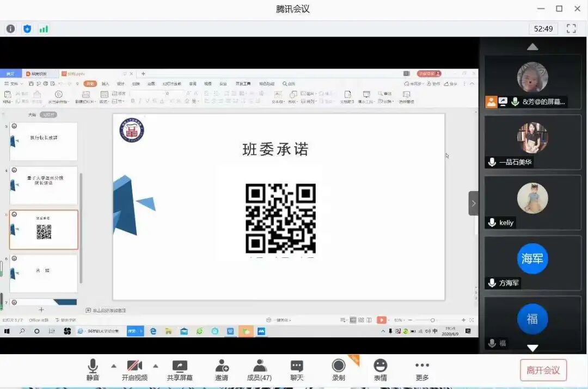Click the 离开会议 leave meeting button
The height and width of the screenshot is (389, 588).
pyautogui.click(x=543, y=371)
